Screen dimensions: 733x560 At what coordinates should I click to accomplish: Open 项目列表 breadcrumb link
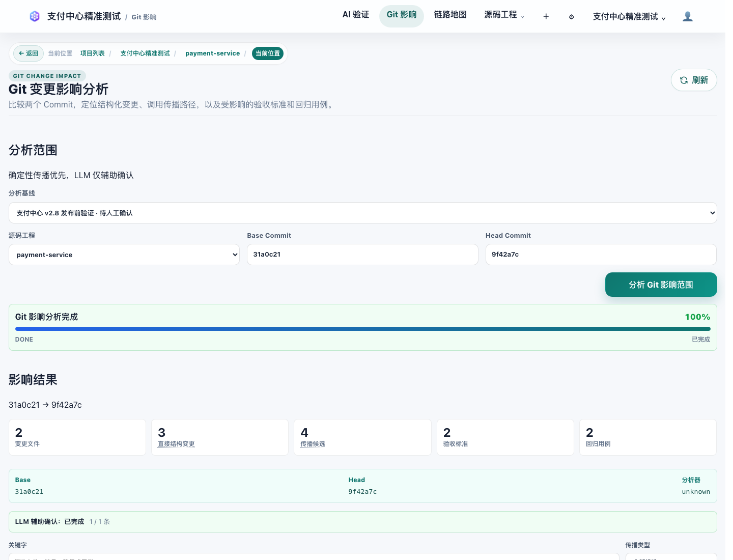click(93, 53)
